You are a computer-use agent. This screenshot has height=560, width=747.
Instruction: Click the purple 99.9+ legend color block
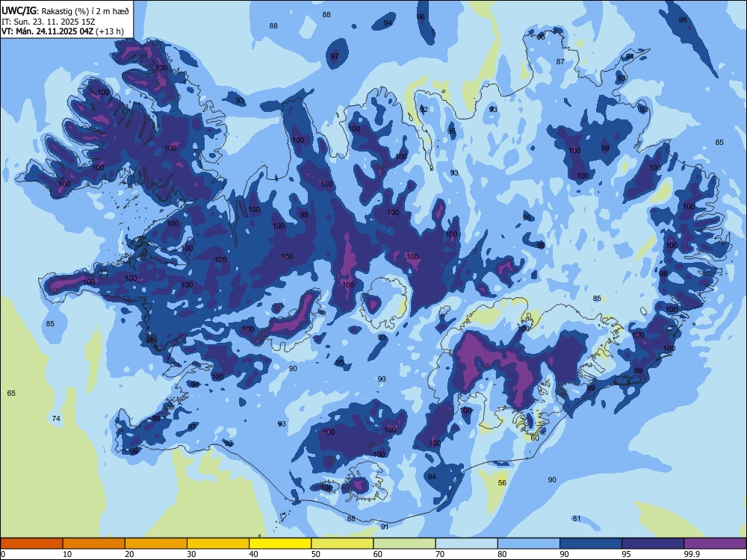(715, 544)
